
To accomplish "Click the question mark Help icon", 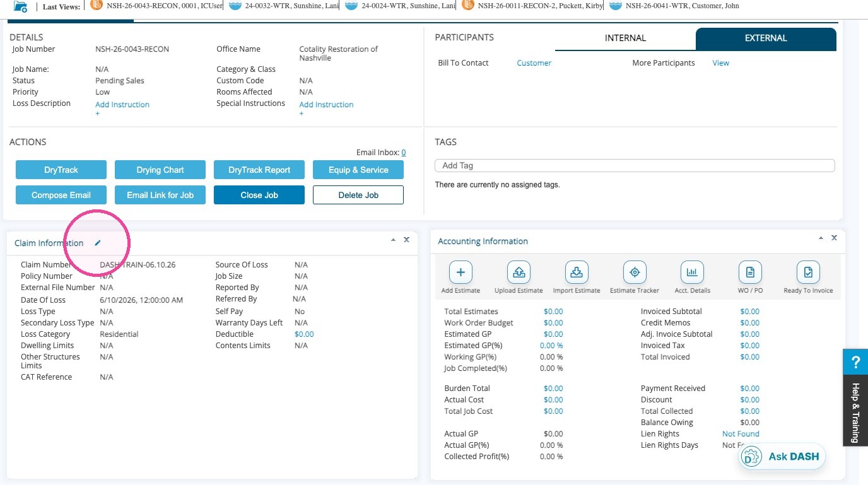I will 855,363.
